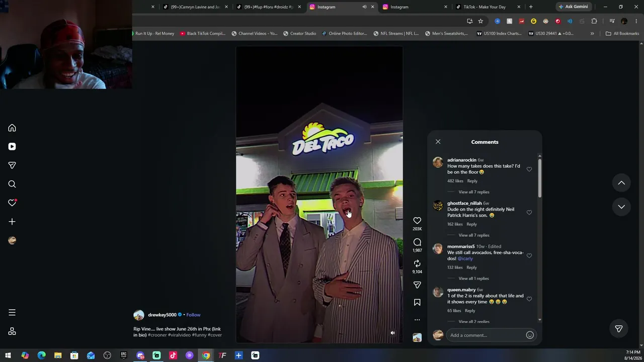Open the emoji picker in comment box
The height and width of the screenshot is (362, 644).
point(530,335)
